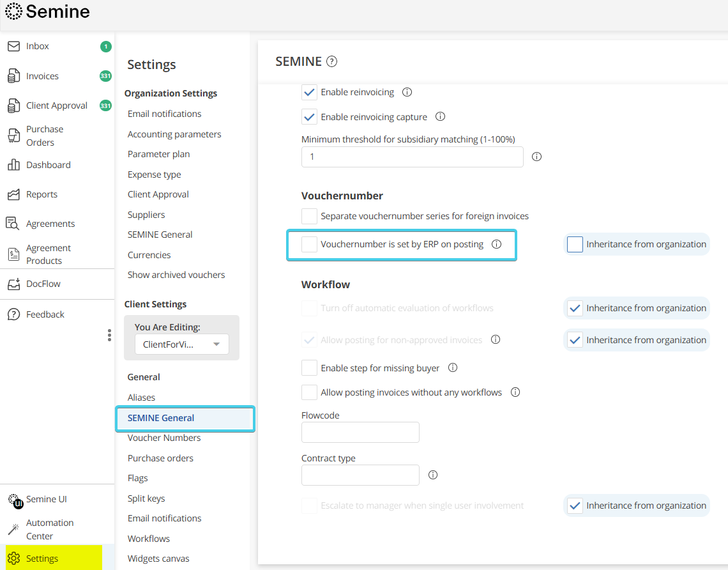This screenshot has width=728, height=570.
Task: Open the Inbox envelope icon
Action: point(13,47)
